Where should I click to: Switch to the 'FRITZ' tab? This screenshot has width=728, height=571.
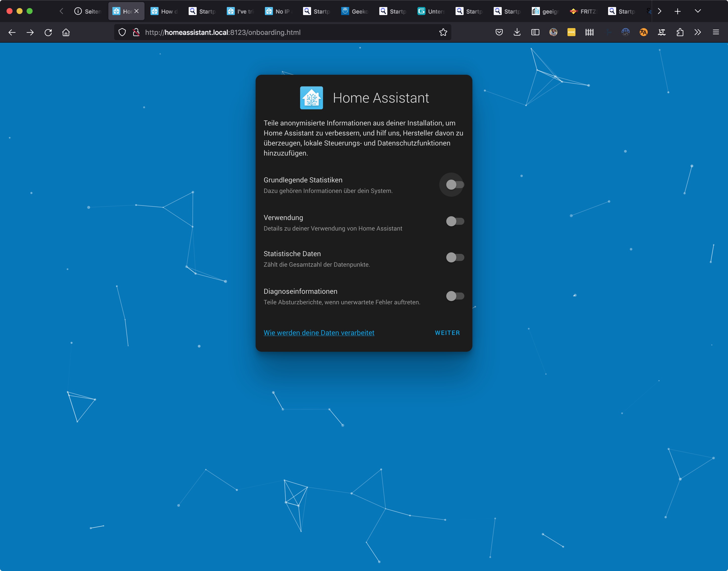click(584, 11)
